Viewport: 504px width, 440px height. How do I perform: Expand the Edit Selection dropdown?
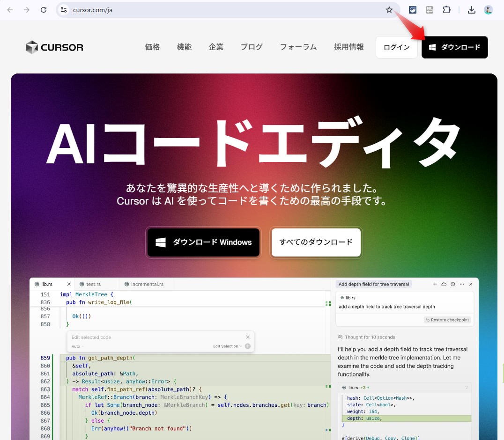point(228,346)
